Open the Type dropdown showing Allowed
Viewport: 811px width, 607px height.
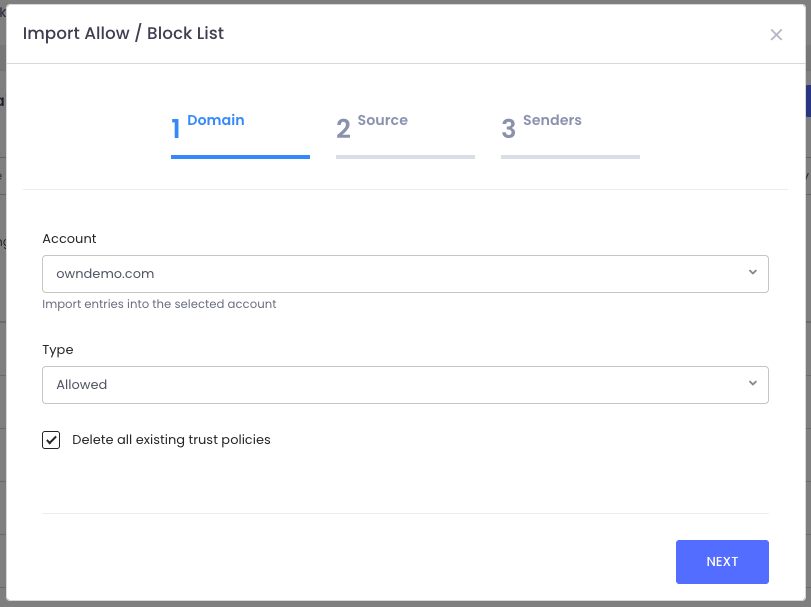[x=390, y=384]
